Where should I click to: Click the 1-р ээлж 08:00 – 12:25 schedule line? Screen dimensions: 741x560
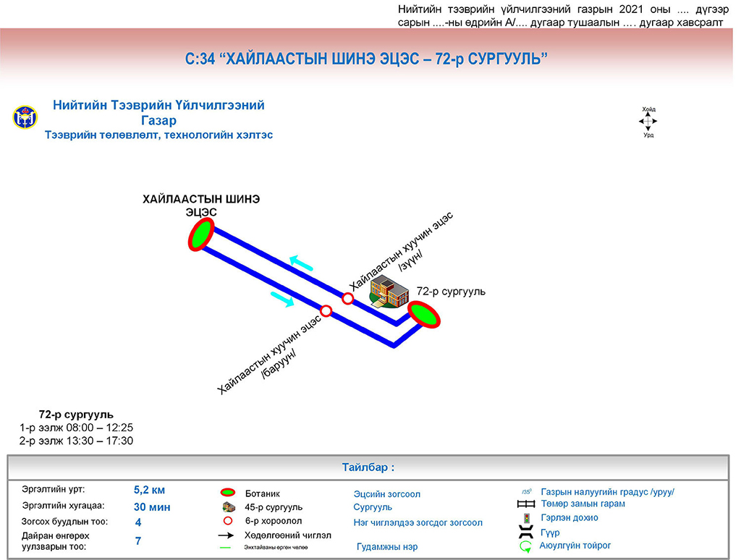point(76,428)
